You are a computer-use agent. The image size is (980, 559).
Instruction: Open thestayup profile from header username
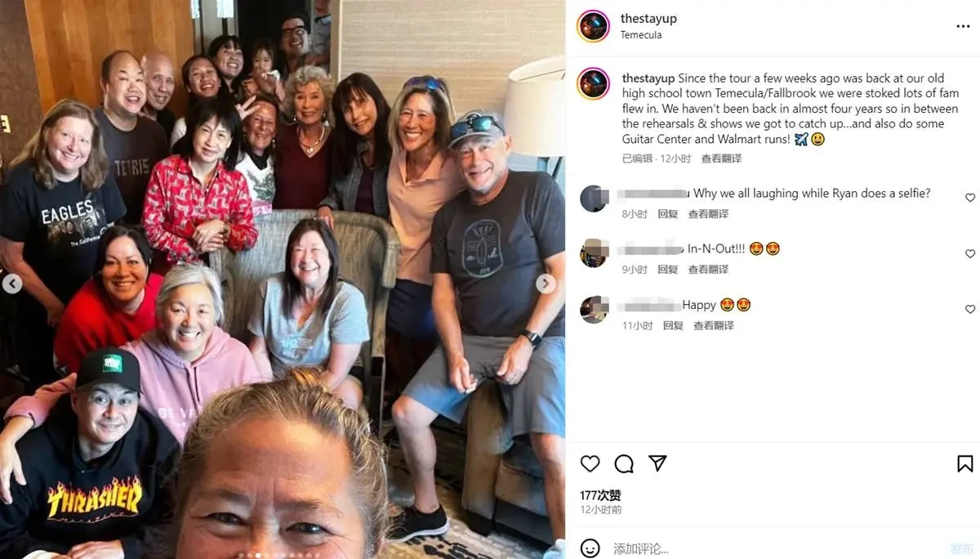click(648, 18)
